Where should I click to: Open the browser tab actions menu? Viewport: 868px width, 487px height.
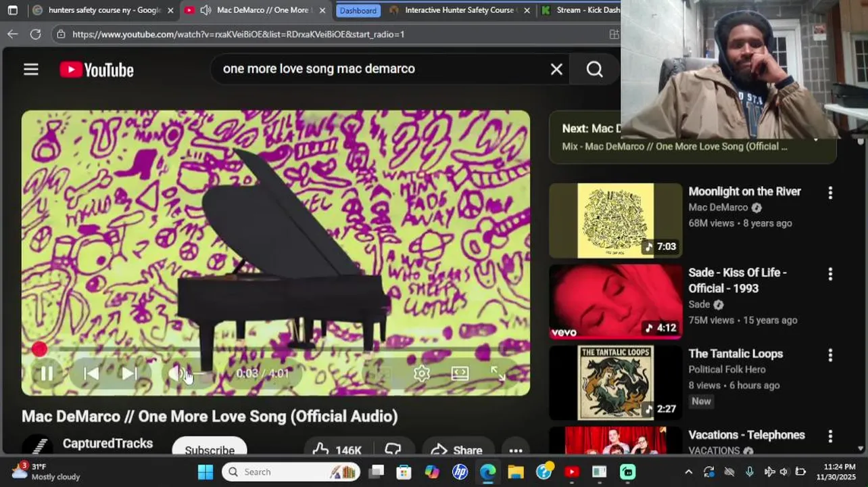pos(12,10)
